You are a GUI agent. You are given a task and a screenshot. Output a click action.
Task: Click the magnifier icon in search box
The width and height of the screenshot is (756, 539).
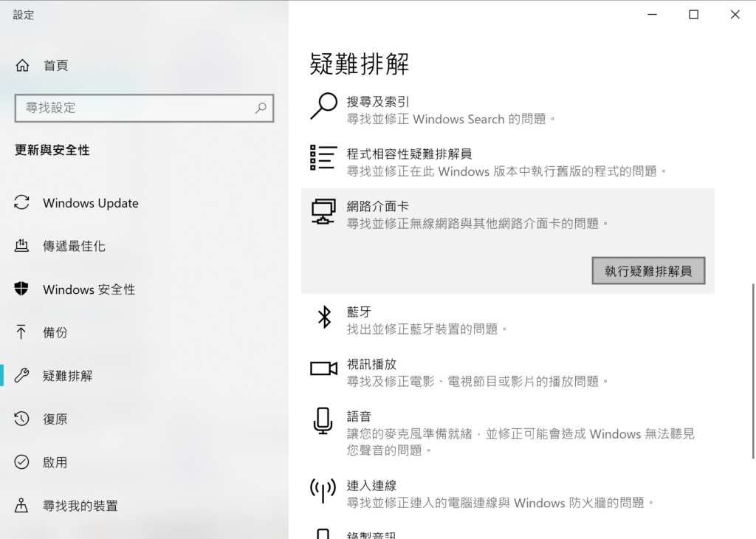261,108
